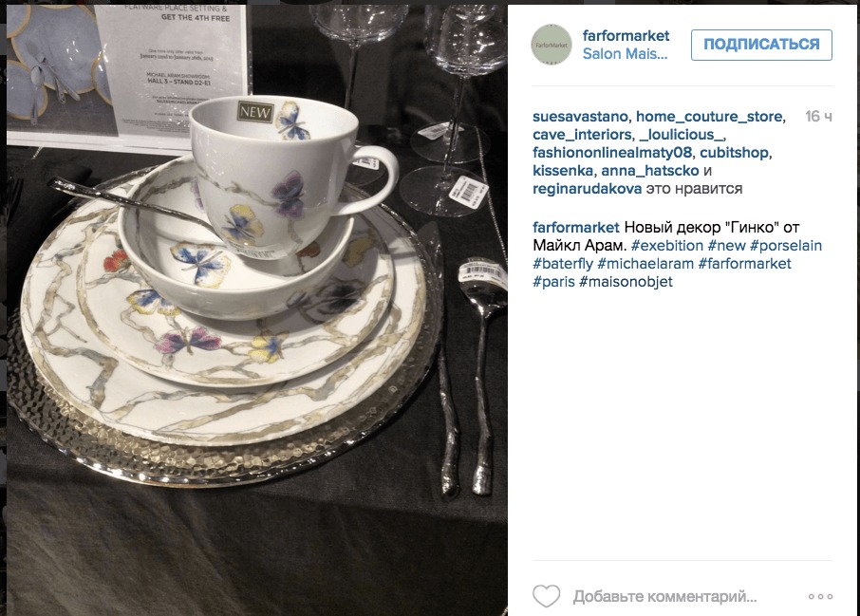This screenshot has height=616, width=860.
Task: Like the post with heart icon
Action: pyautogui.click(x=546, y=596)
